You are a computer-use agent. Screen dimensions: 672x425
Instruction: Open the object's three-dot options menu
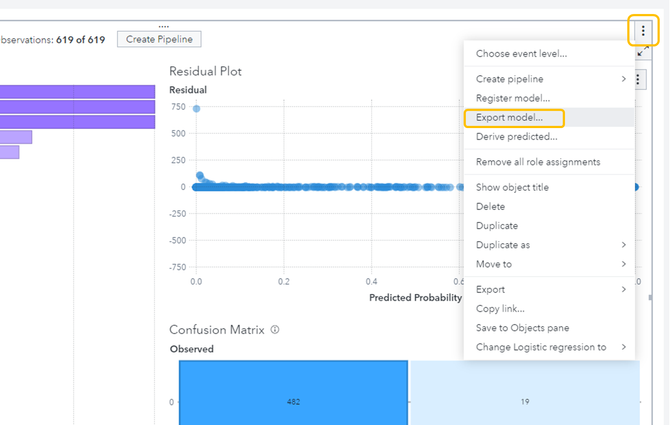click(x=643, y=30)
